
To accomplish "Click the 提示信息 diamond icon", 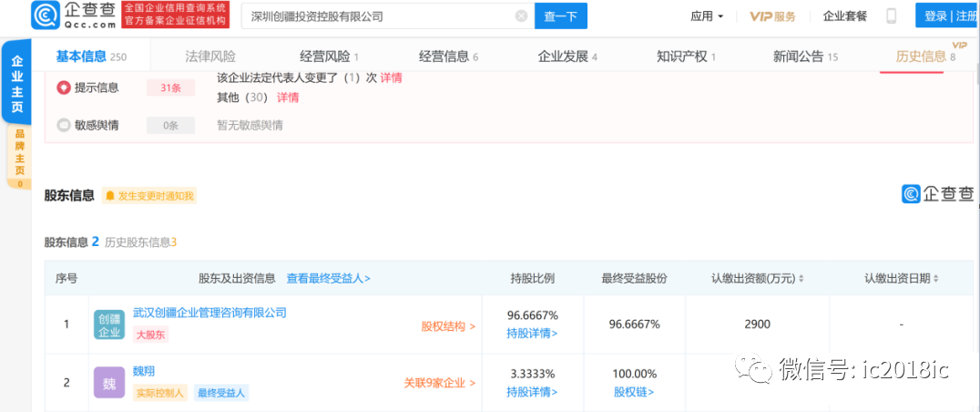I will coord(63,88).
